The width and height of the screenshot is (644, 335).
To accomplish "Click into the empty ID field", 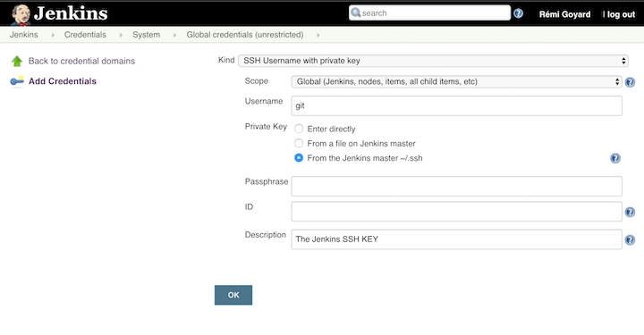I will coord(457,212).
